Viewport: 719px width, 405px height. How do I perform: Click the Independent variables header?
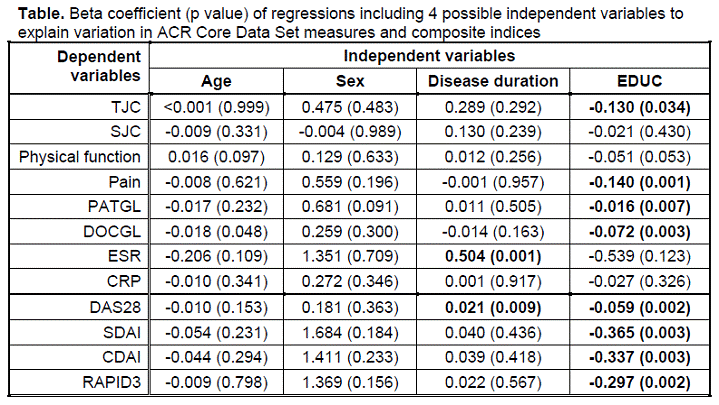(x=431, y=56)
